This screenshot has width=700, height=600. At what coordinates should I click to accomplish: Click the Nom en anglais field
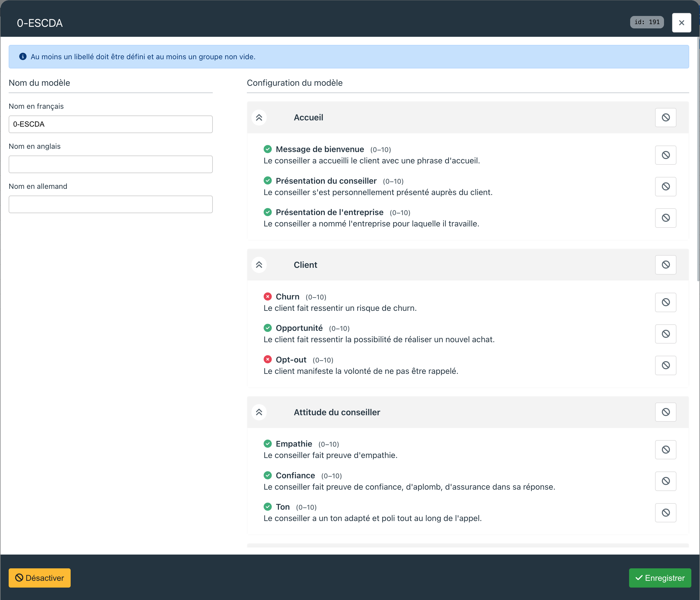tap(110, 164)
